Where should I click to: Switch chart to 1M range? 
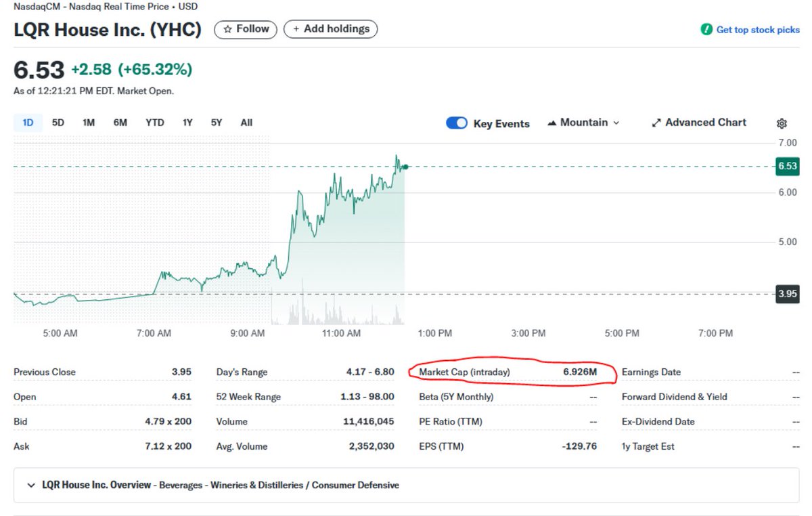(89, 123)
